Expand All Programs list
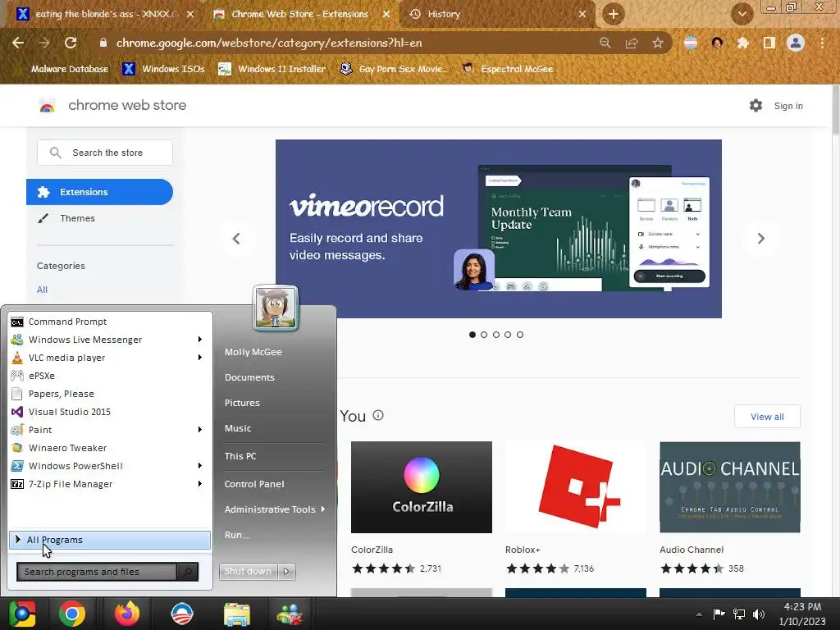The height and width of the screenshot is (630, 840). pos(110,540)
